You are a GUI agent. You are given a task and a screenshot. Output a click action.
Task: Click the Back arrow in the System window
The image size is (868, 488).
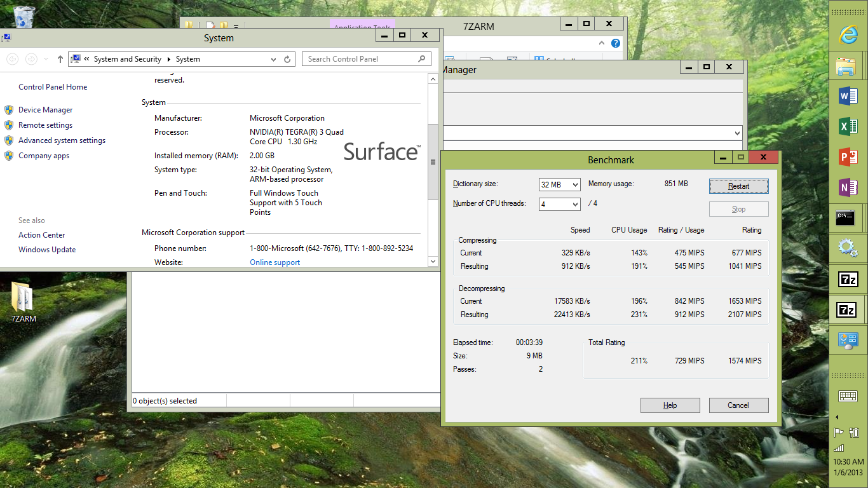click(x=13, y=59)
